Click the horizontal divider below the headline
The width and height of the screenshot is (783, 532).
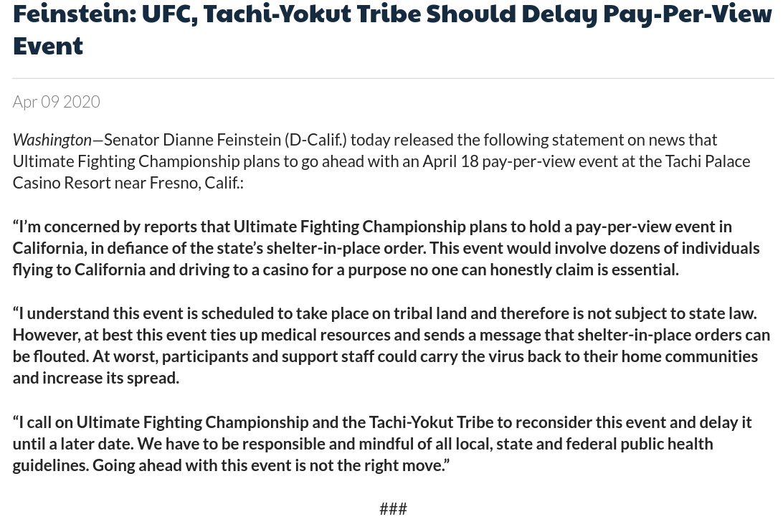(393, 78)
